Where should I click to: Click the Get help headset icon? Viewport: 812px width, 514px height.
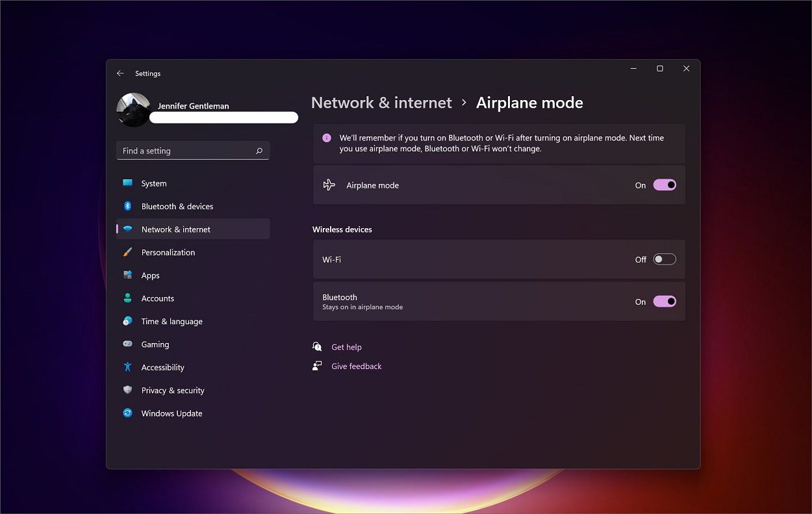tap(317, 347)
